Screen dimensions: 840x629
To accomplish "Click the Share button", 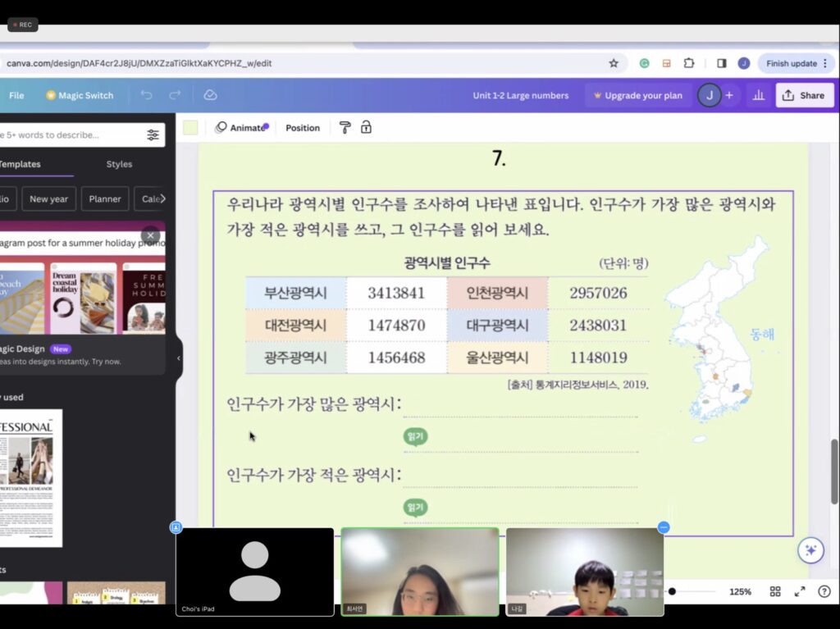I will click(x=805, y=95).
